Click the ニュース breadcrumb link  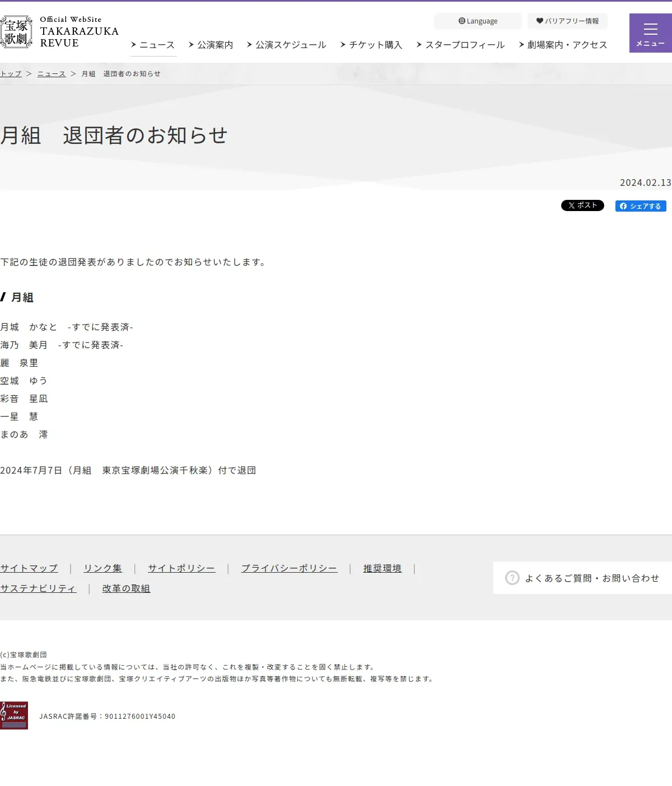pyautogui.click(x=52, y=74)
